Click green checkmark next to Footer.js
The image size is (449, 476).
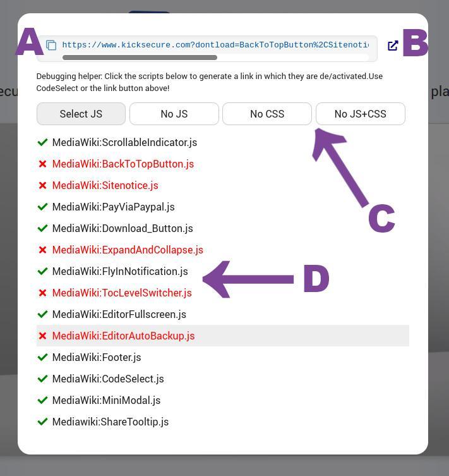click(x=42, y=358)
